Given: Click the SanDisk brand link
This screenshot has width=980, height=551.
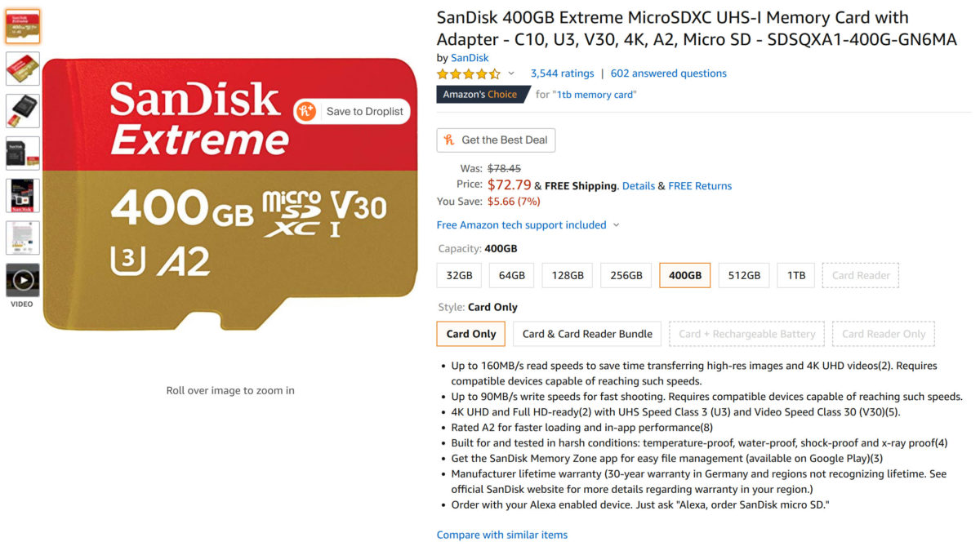Looking at the screenshot, I should (x=470, y=58).
